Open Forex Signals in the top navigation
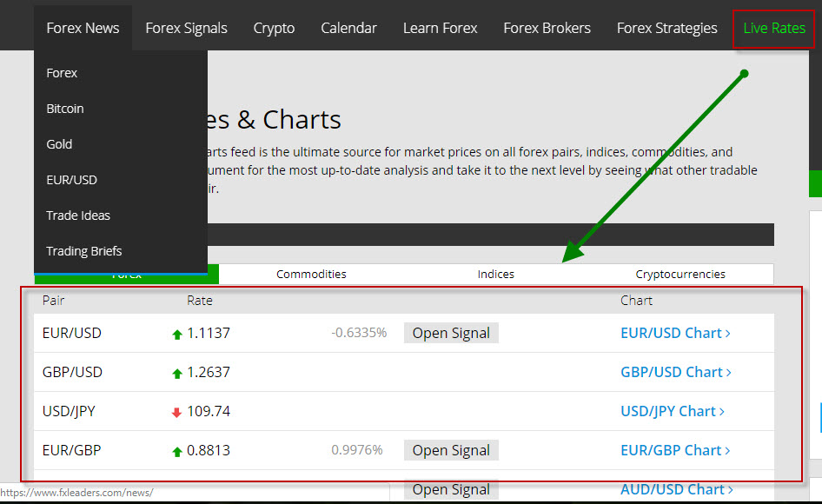 point(186,28)
